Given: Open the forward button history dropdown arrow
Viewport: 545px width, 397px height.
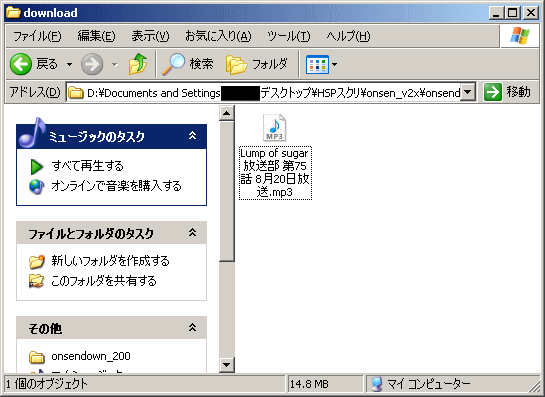Looking at the screenshot, I should coord(114,64).
